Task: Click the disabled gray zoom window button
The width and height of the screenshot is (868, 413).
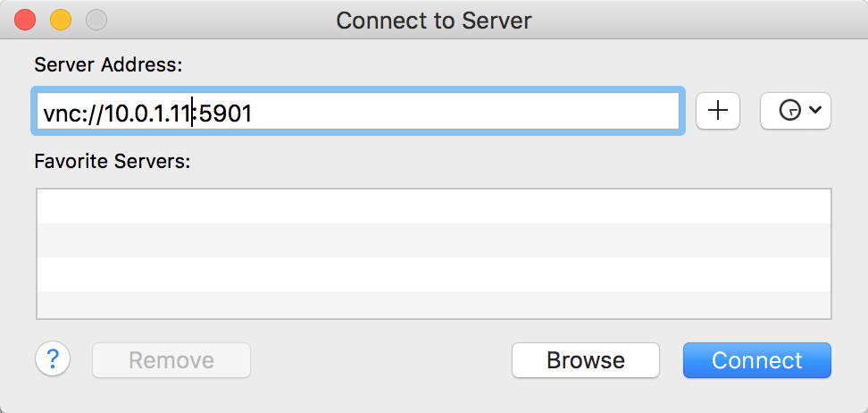Action: click(x=96, y=19)
